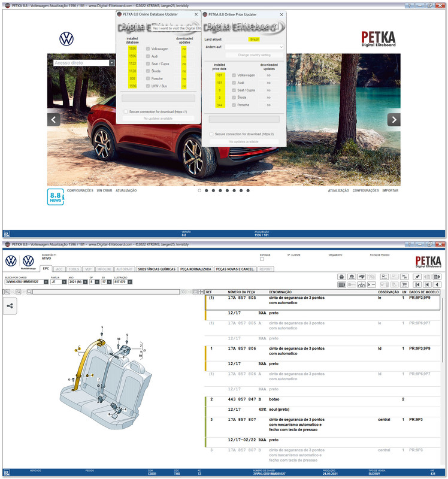Expand the Busca por chassi dropdown
The image size is (448, 479).
tap(46, 281)
